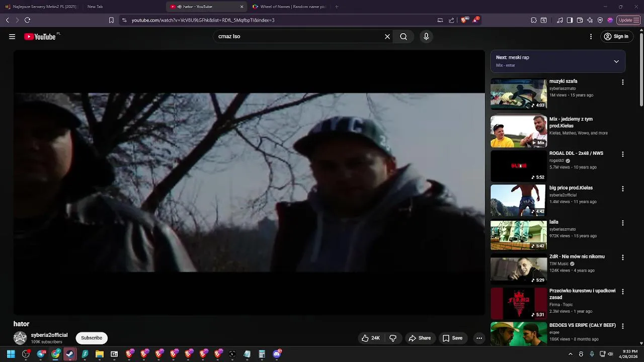
Task: Open more actions ellipsis under the video
Action: pyautogui.click(x=479, y=338)
